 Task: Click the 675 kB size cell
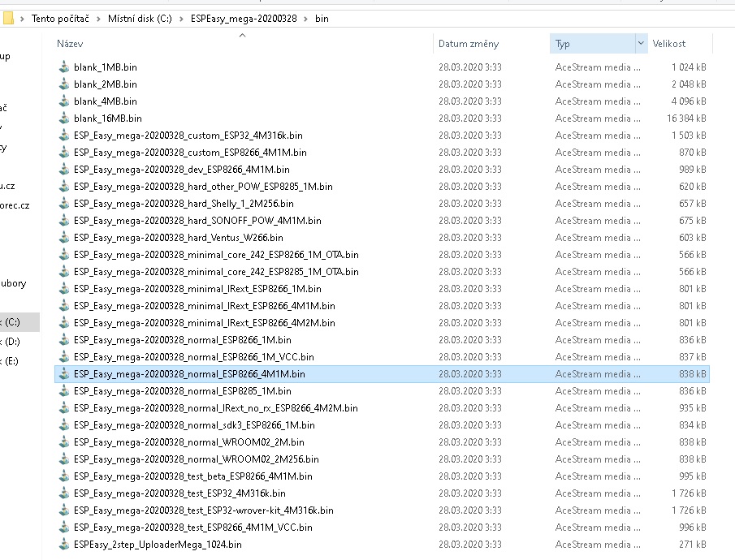click(692, 221)
